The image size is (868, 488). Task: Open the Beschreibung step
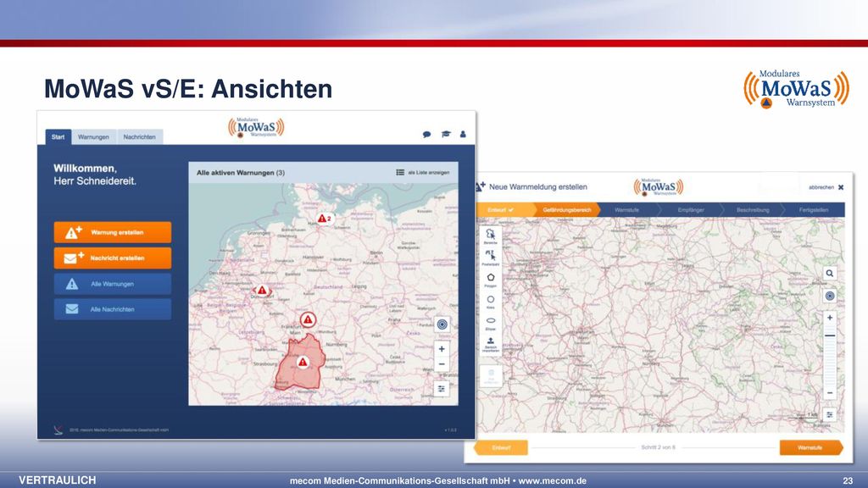753,210
